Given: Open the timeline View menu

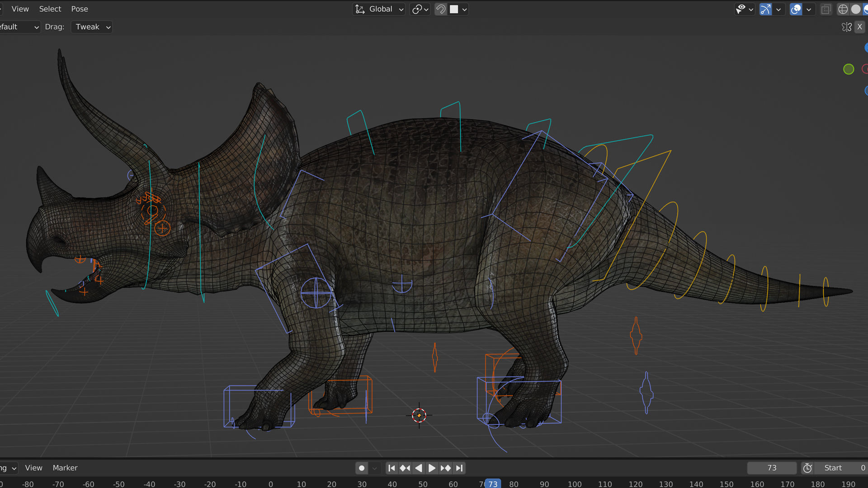Looking at the screenshot, I should [x=33, y=468].
